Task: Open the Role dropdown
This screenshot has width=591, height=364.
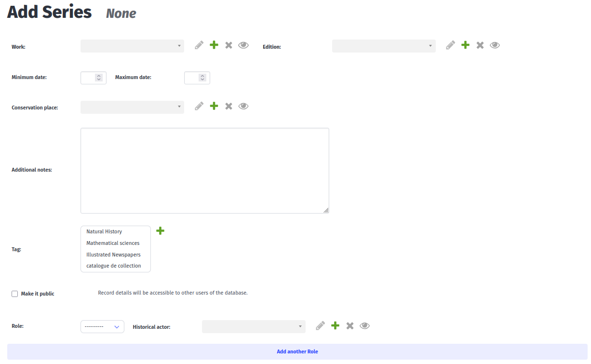Action: point(102,326)
